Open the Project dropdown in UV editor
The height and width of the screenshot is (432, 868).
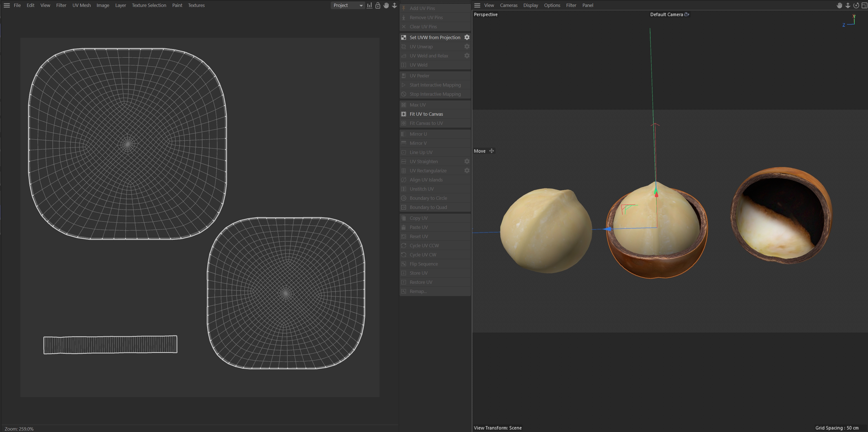coord(348,5)
